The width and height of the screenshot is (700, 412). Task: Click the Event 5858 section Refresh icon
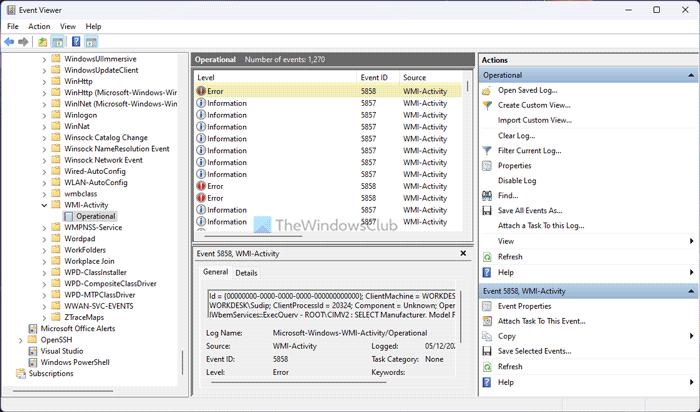point(487,366)
